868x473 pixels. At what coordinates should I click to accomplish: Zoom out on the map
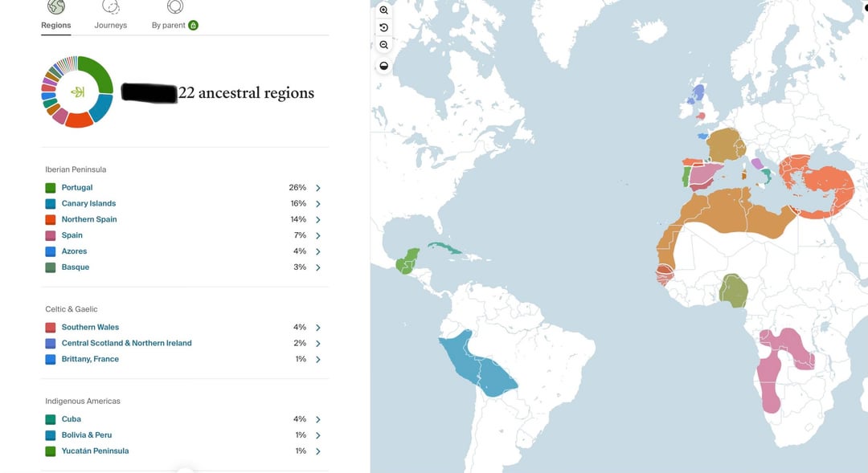point(384,46)
